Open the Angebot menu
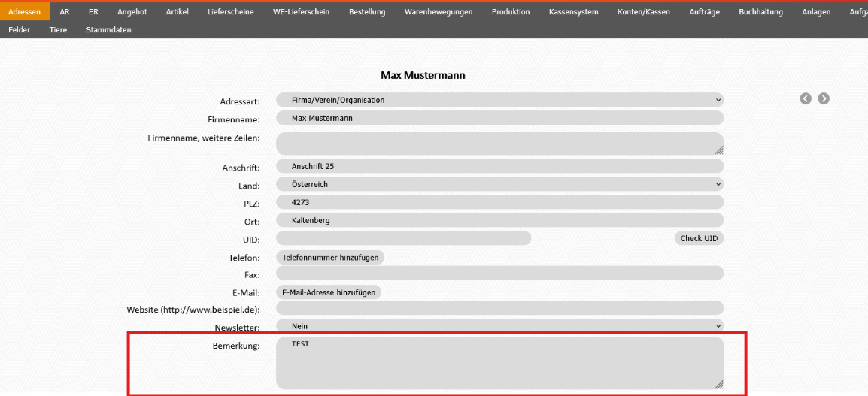The height and width of the screenshot is (396, 868). point(132,11)
